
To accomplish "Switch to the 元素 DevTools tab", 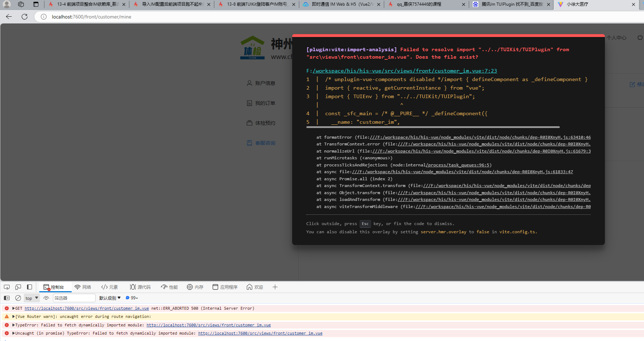I will (x=109, y=287).
